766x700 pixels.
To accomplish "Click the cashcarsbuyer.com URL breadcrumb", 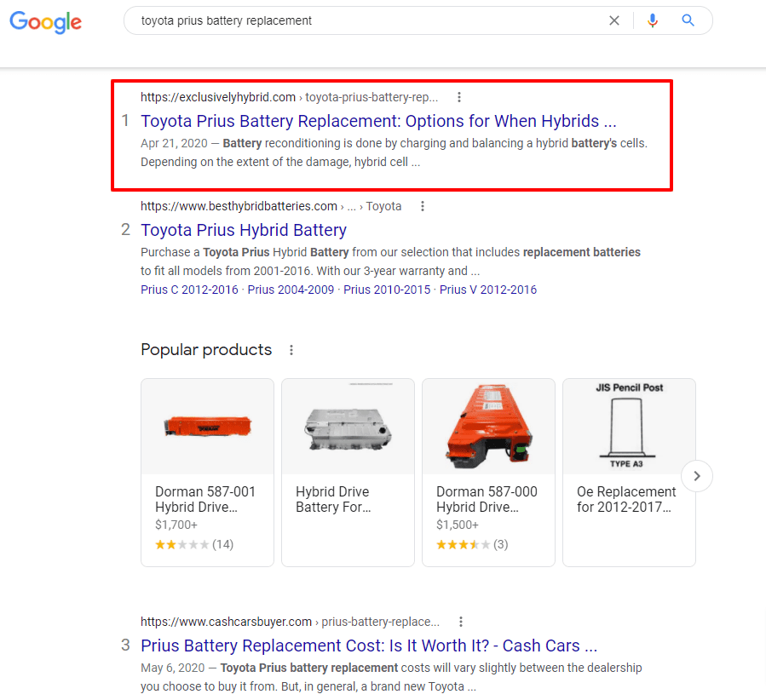I will [291, 622].
